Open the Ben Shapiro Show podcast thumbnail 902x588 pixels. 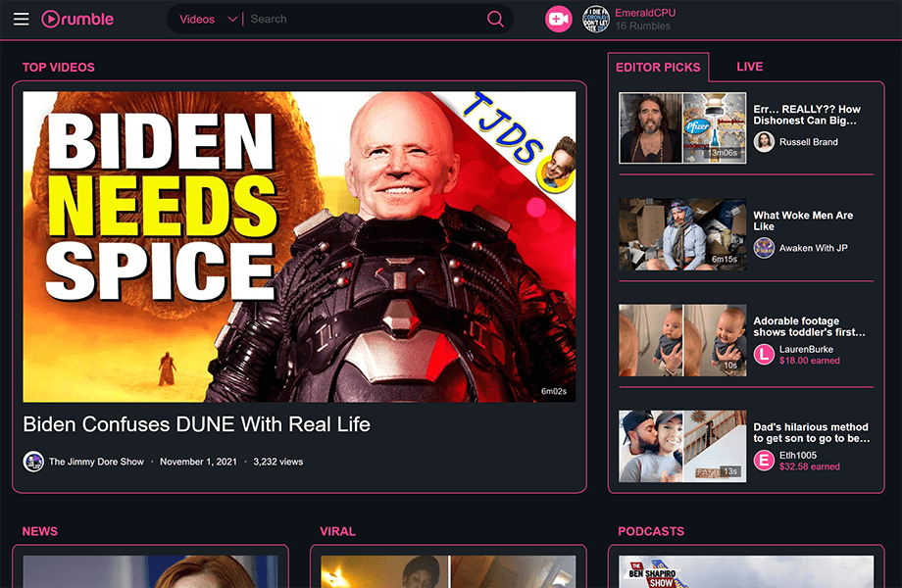pos(746,572)
